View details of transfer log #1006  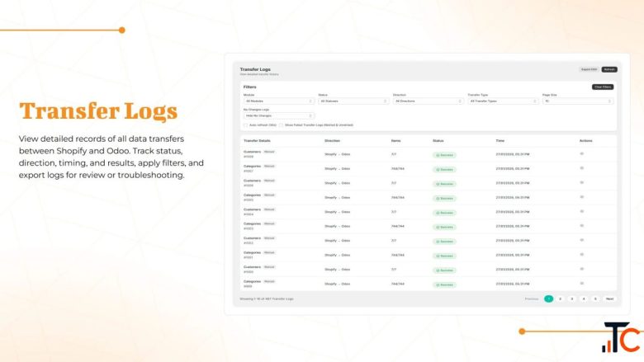(x=581, y=183)
